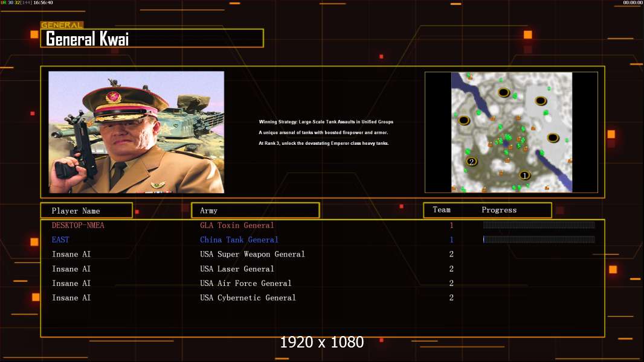This screenshot has height=362, width=644.
Task: Click the China Tank General army entry
Action: (239, 240)
